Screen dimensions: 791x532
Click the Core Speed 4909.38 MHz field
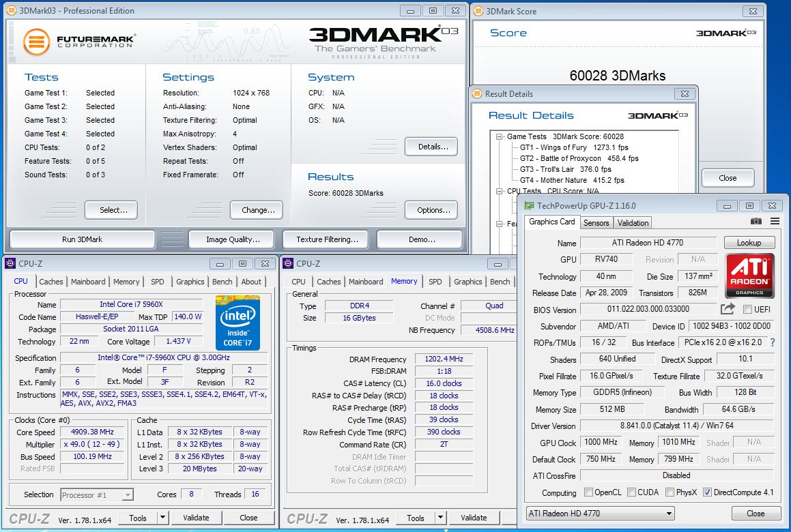point(92,432)
